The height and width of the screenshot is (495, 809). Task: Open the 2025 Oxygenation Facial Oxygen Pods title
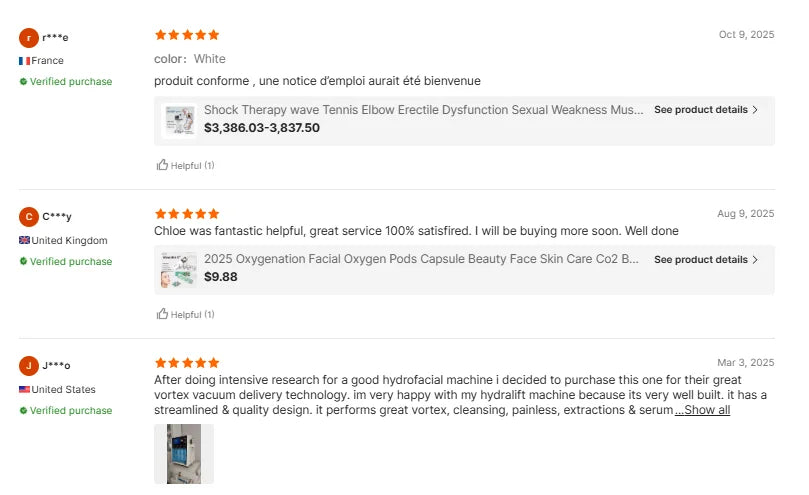[421, 259]
